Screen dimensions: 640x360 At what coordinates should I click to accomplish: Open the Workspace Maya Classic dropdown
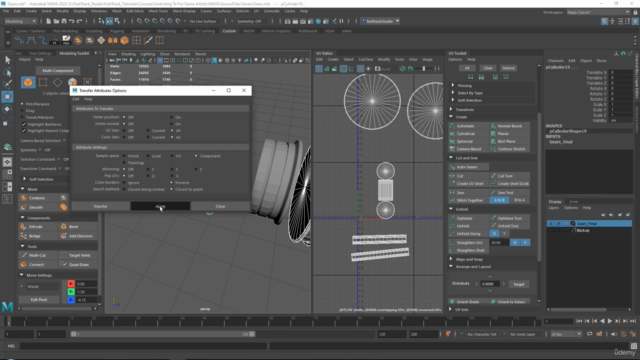598,12
